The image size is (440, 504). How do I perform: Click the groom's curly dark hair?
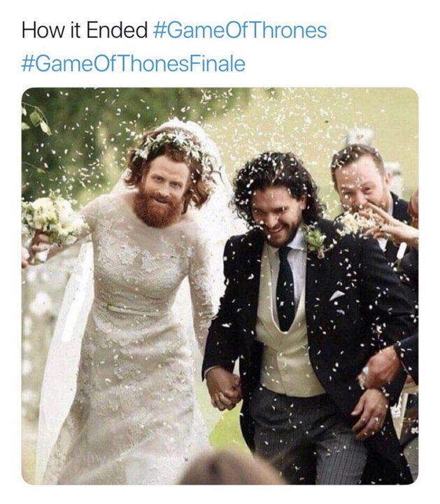pos(277,178)
